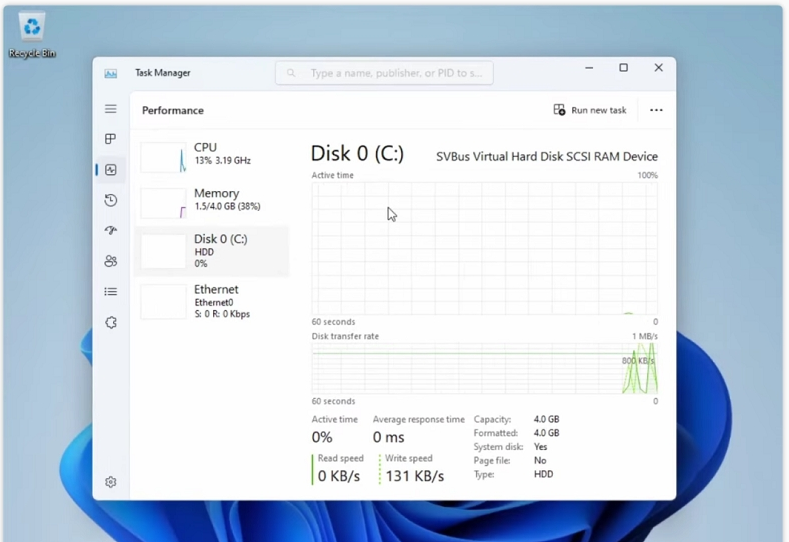The height and width of the screenshot is (542, 789).
Task: Click the Disk transfer rate graph
Action: (x=484, y=368)
